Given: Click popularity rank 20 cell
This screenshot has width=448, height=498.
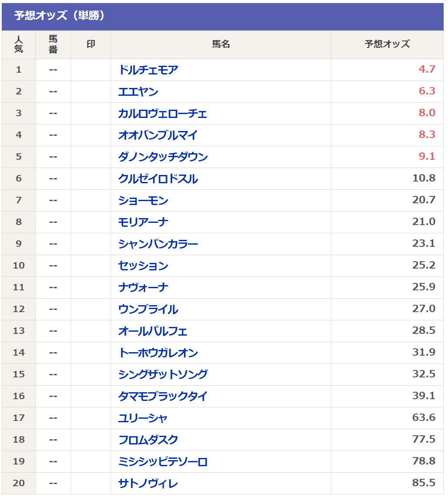Looking at the screenshot, I should pos(19,483).
